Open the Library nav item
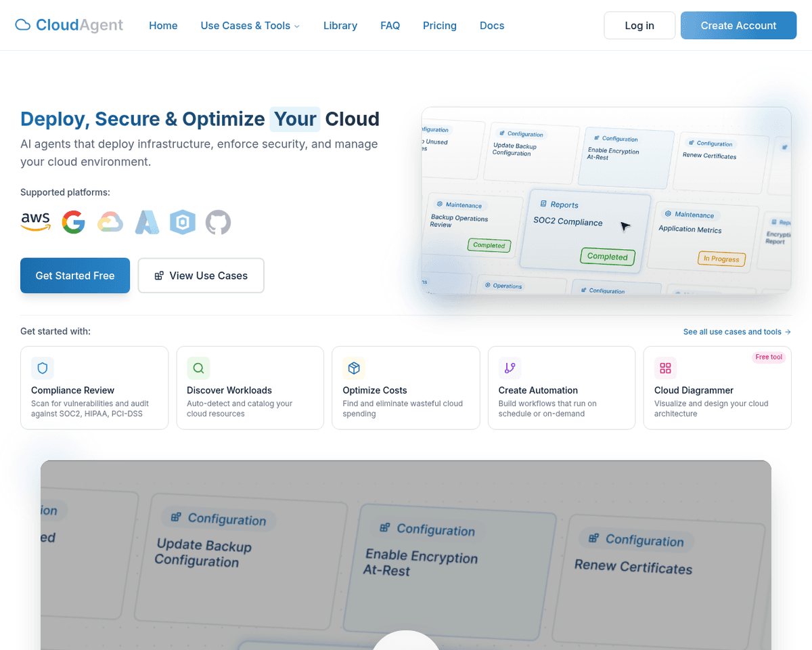The image size is (812, 650). [340, 26]
